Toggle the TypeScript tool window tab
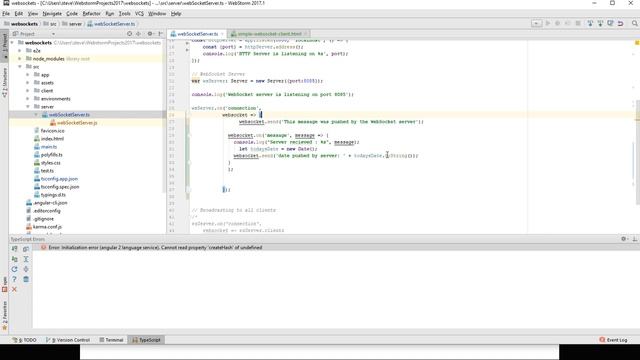Image resolution: width=640 pixels, height=360 pixels. [147, 340]
